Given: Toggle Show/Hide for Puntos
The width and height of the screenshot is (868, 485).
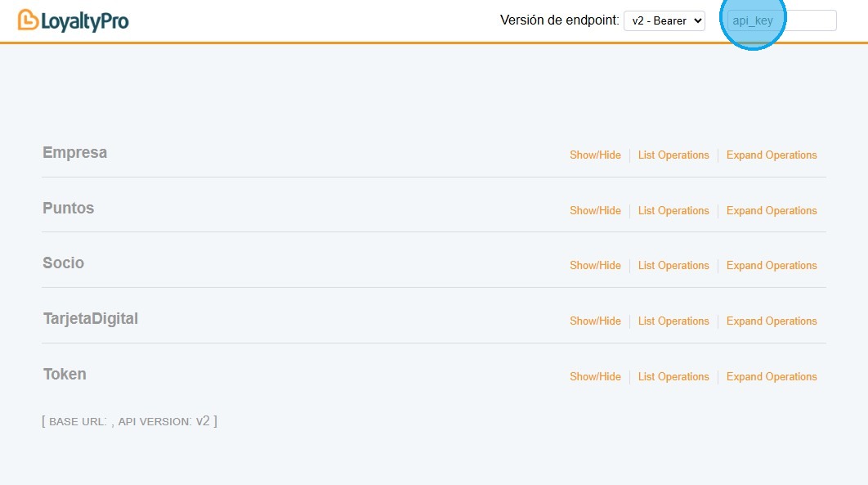Looking at the screenshot, I should tap(595, 211).
